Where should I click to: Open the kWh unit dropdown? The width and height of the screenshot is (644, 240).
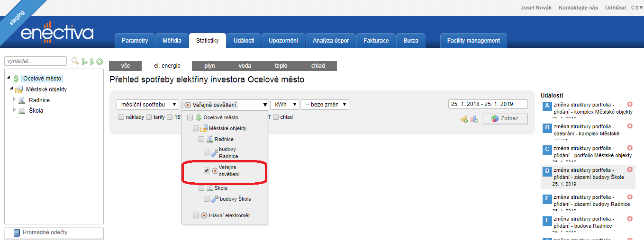tap(284, 105)
